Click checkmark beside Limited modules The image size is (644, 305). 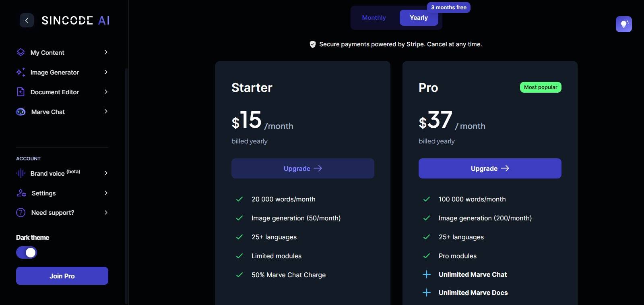(x=239, y=256)
